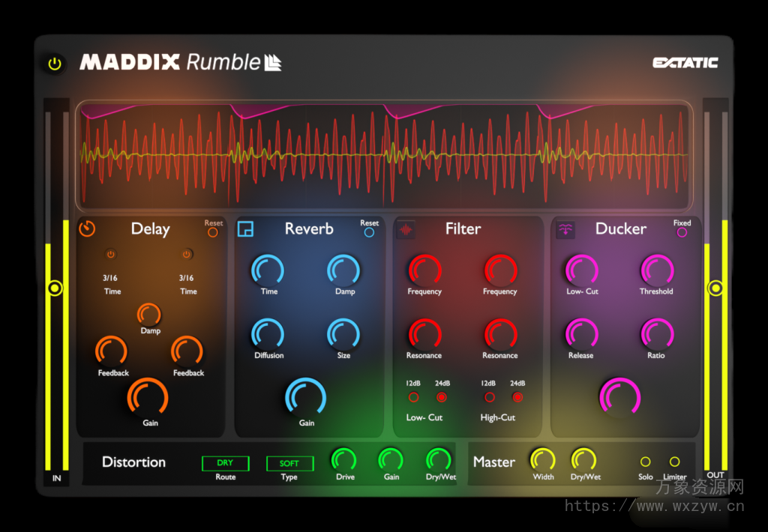The image size is (768, 532).
Task: Open the left Delay 3/16 Time selector
Action: click(x=112, y=277)
